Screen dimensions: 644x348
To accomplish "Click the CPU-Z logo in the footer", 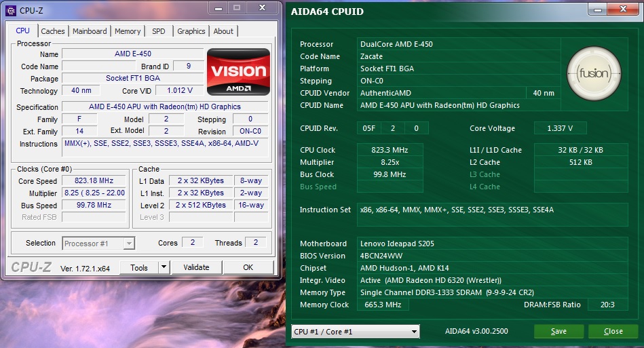I will pyautogui.click(x=31, y=267).
